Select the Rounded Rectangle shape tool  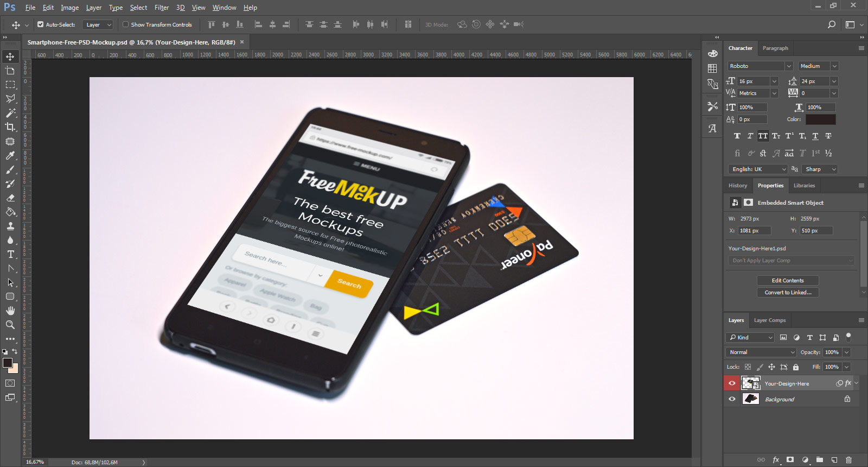[x=10, y=296]
